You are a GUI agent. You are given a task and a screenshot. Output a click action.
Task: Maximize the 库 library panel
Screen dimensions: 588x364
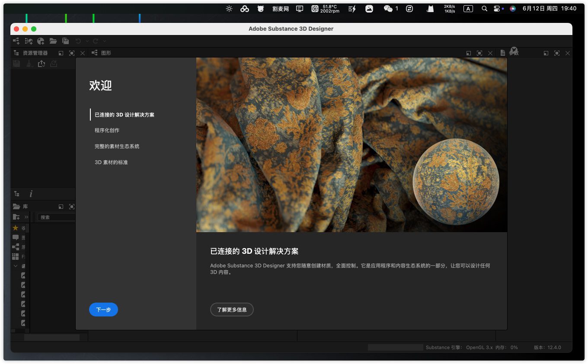(x=72, y=207)
